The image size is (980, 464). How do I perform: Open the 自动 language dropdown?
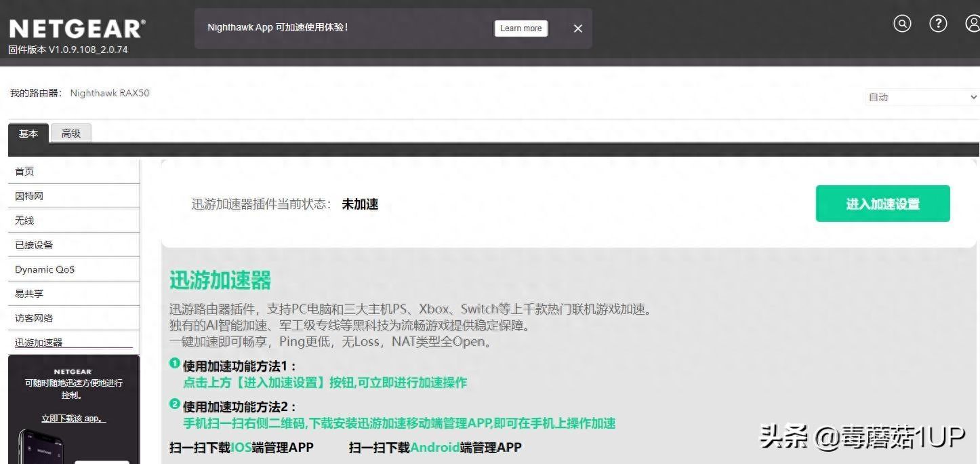tap(920, 96)
